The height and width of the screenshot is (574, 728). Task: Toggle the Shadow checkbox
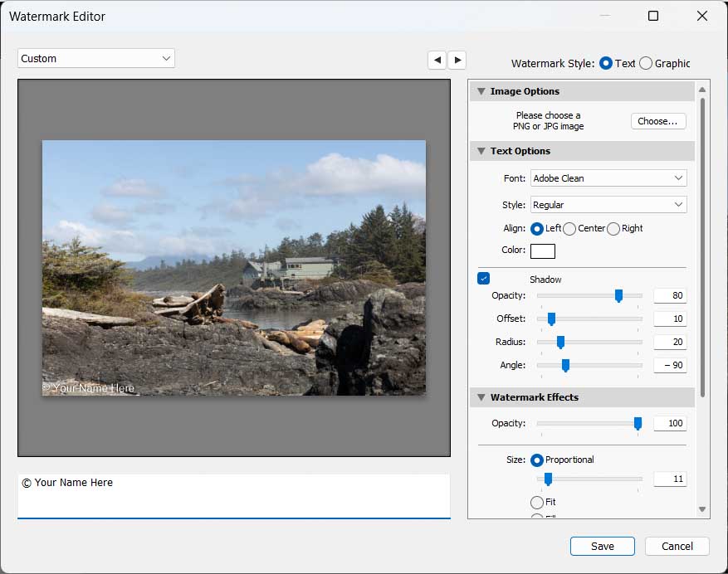coord(483,279)
